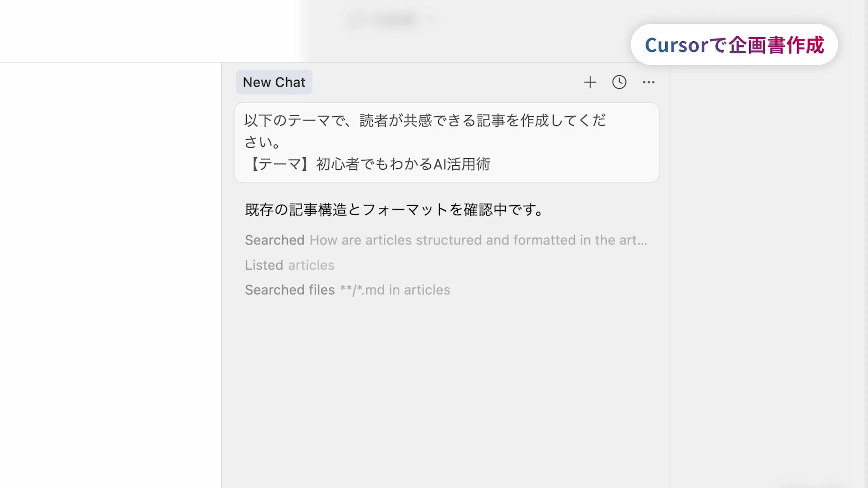The height and width of the screenshot is (488, 868).
Task: Expand the Searched files row
Action: 289,290
